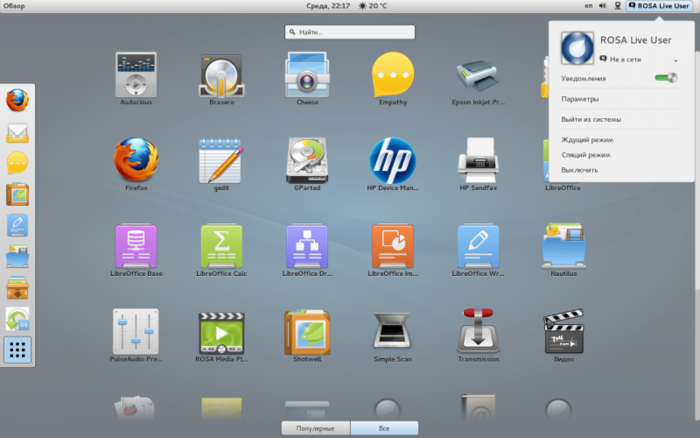Expand the Не в сети status dropdown
The height and width of the screenshot is (438, 700).
point(639,59)
